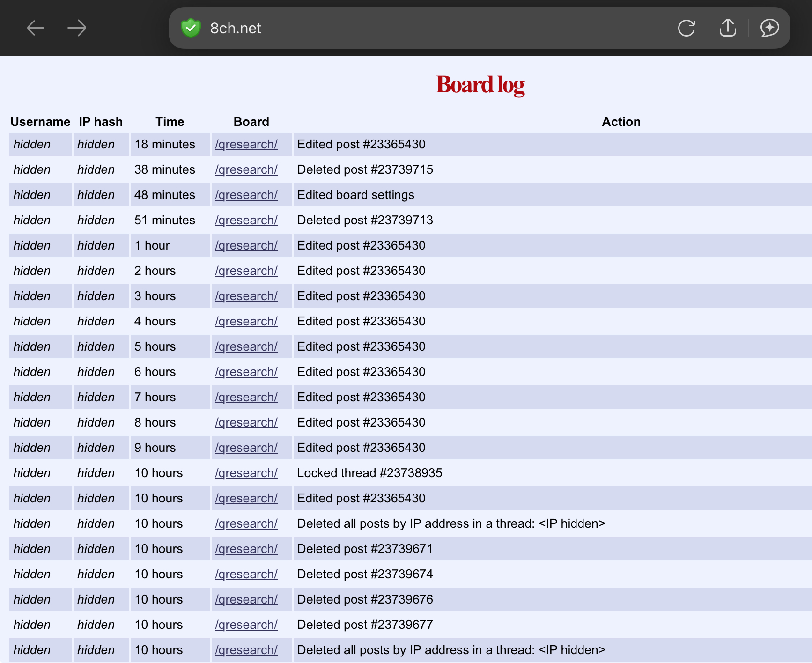
Task: Click the browser back arrow
Action: 36,28
